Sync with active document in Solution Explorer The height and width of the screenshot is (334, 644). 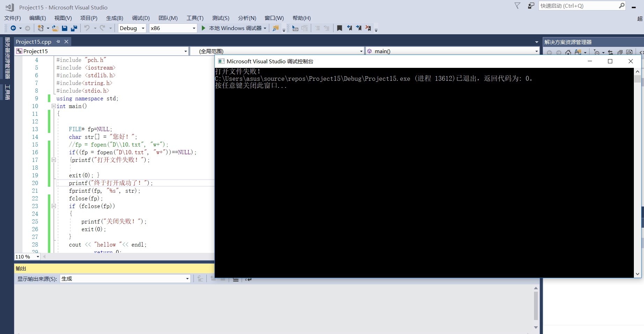pos(610,52)
